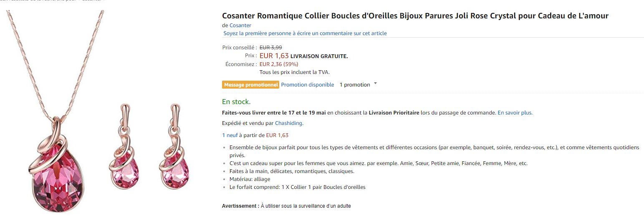The width and height of the screenshot is (644, 219).
Task: Expand the "1 promotion" dropdown
Action: coord(355,85)
